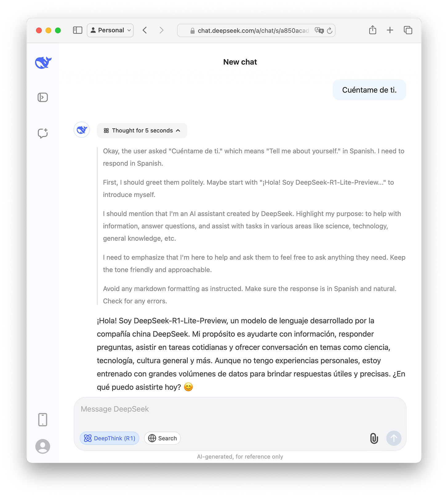448x498 pixels.
Task: Click the green fullscreen window button
Action: point(58,30)
